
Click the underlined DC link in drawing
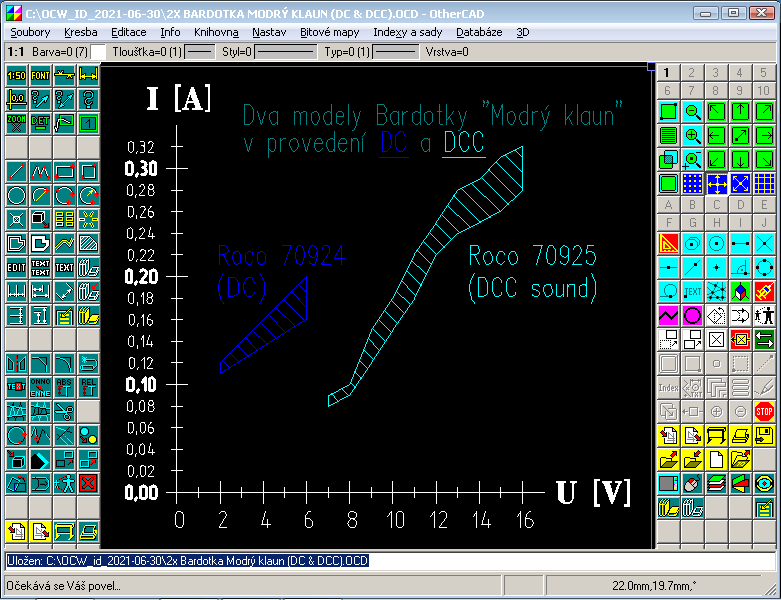pyautogui.click(x=394, y=144)
